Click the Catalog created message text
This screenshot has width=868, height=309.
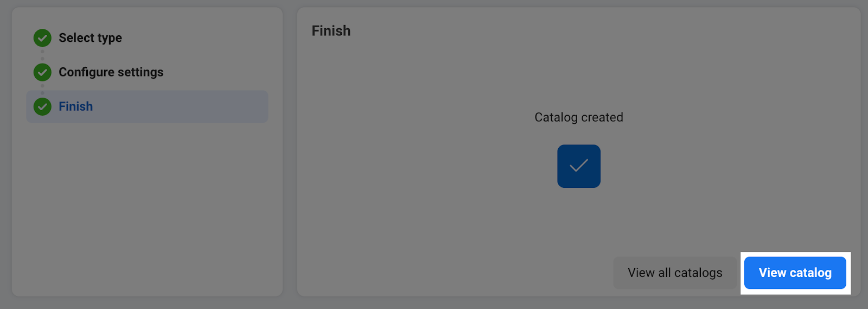[x=578, y=117]
